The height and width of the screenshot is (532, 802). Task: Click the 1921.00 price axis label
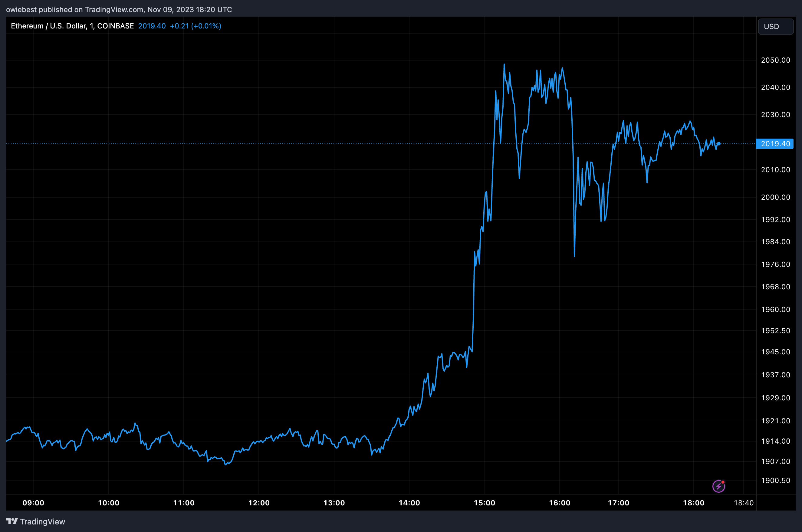[x=776, y=421]
